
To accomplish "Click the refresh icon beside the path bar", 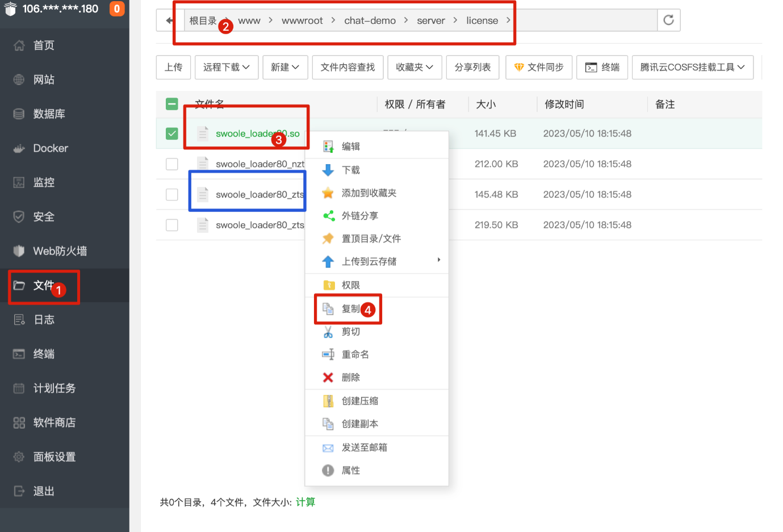I will [668, 20].
